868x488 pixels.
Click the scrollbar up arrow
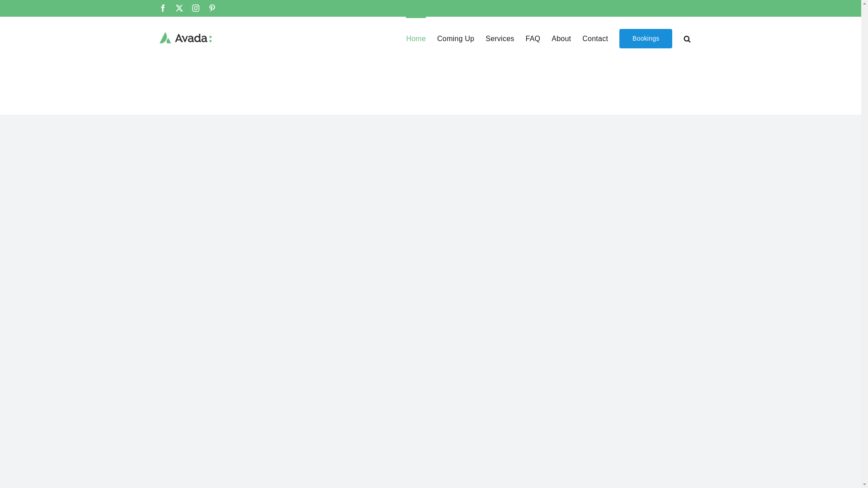(864, 4)
